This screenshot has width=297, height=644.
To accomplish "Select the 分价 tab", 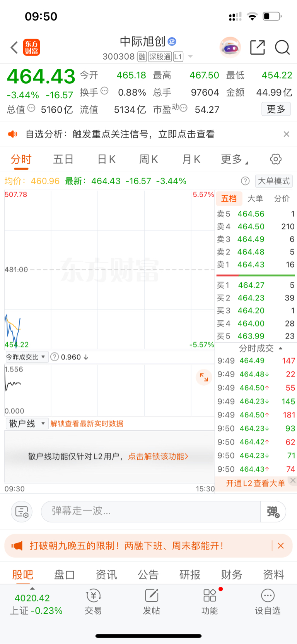I will pyautogui.click(x=282, y=199).
